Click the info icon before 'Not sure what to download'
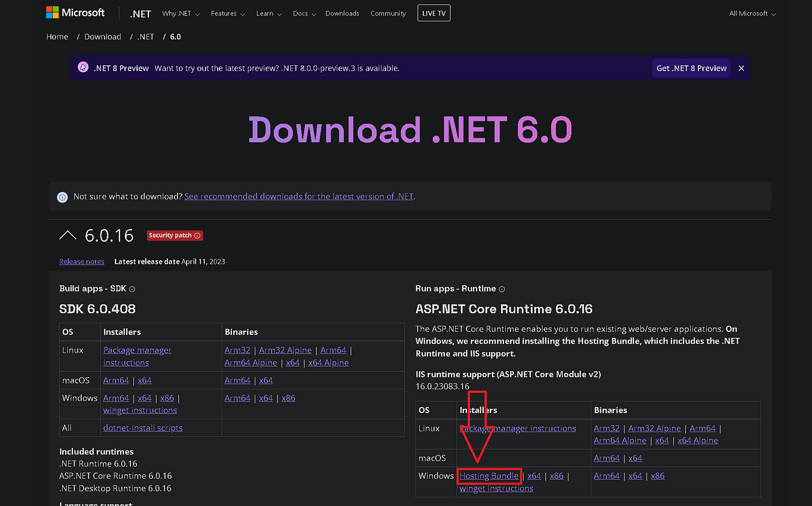 click(x=62, y=197)
